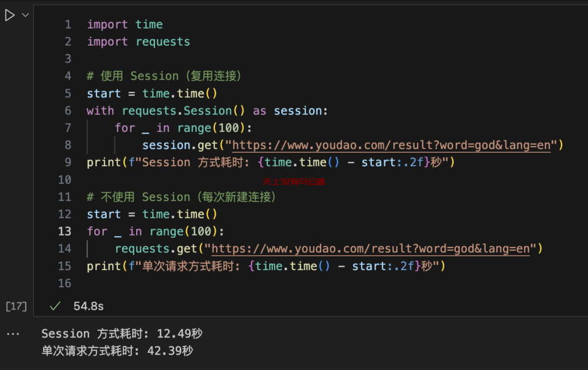Image resolution: width=588 pixels, height=370 pixels.
Task: Click print statement on line 9
Action: [x=271, y=163]
